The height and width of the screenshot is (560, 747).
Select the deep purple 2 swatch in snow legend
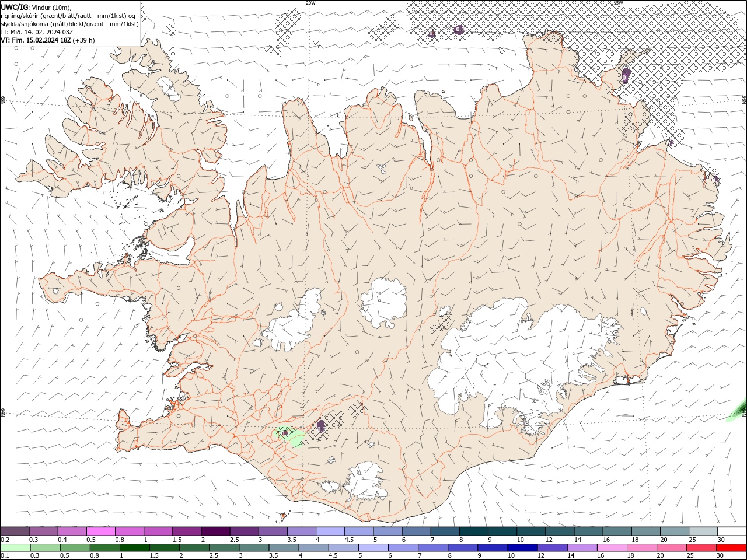215,531
